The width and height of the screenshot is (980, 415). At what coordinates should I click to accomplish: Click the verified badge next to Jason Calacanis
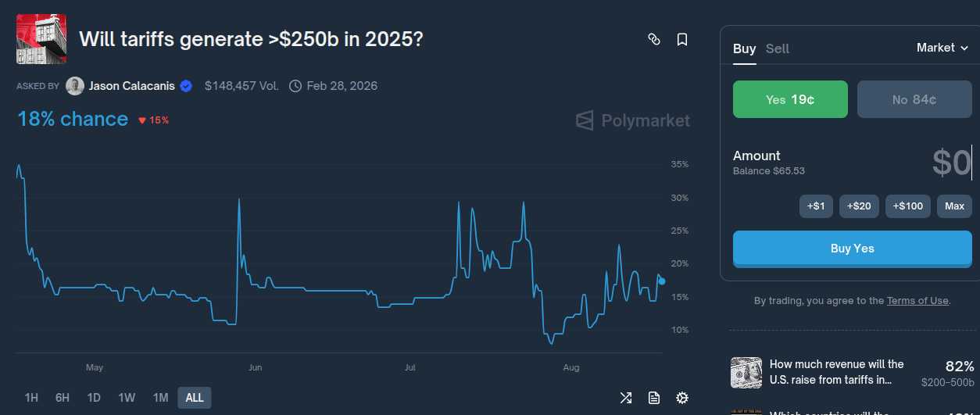click(186, 86)
